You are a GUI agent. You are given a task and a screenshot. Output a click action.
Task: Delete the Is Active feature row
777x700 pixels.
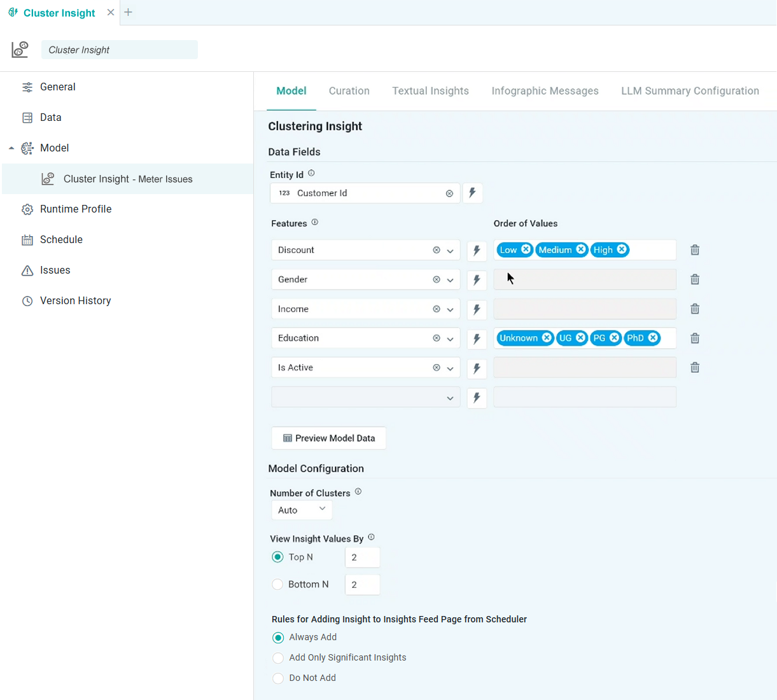695,368
